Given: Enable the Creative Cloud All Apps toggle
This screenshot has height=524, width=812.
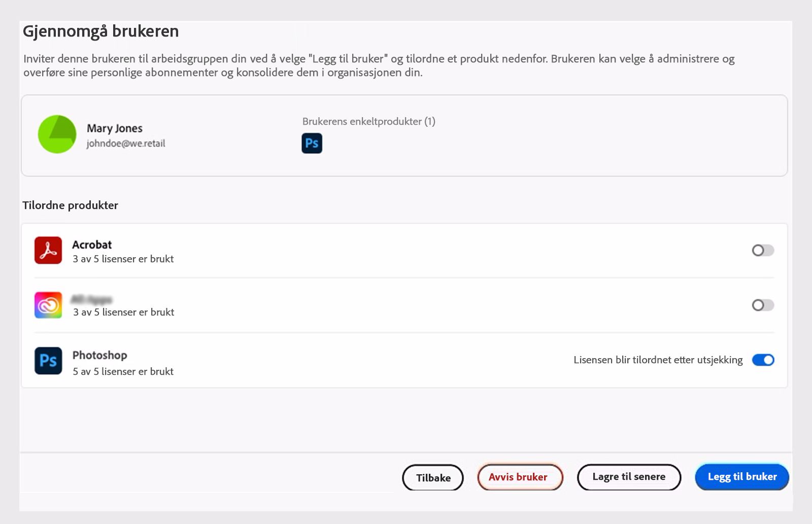Looking at the screenshot, I should [763, 305].
